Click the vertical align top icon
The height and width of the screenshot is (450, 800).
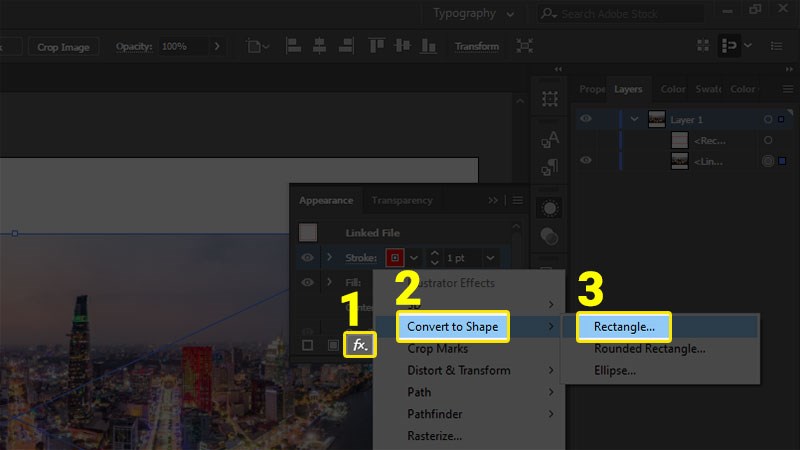tap(377, 47)
